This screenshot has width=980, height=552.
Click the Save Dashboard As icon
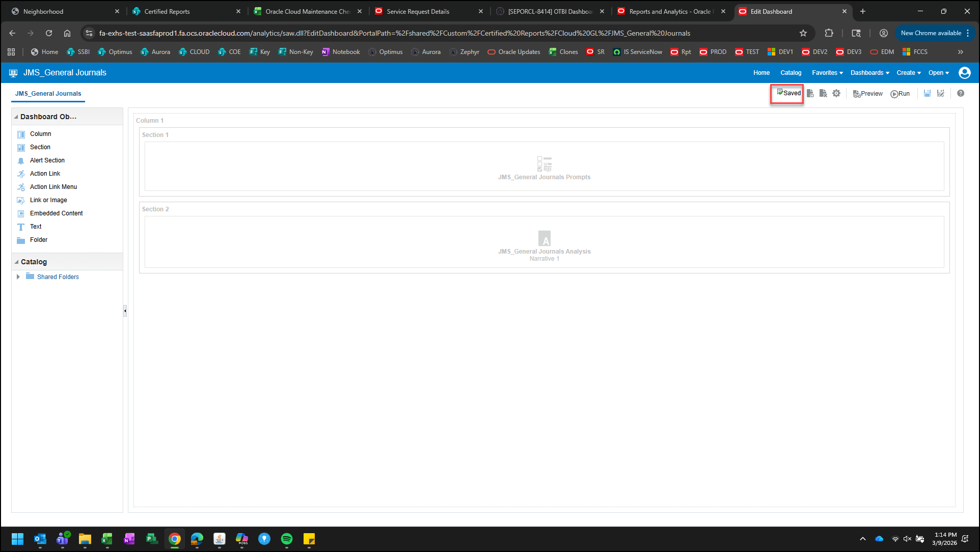(940, 94)
